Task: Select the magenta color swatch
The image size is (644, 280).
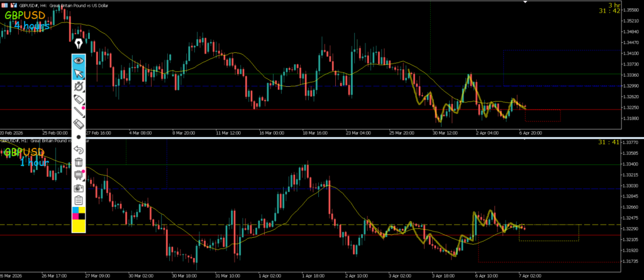Action: pyautogui.click(x=75, y=218)
